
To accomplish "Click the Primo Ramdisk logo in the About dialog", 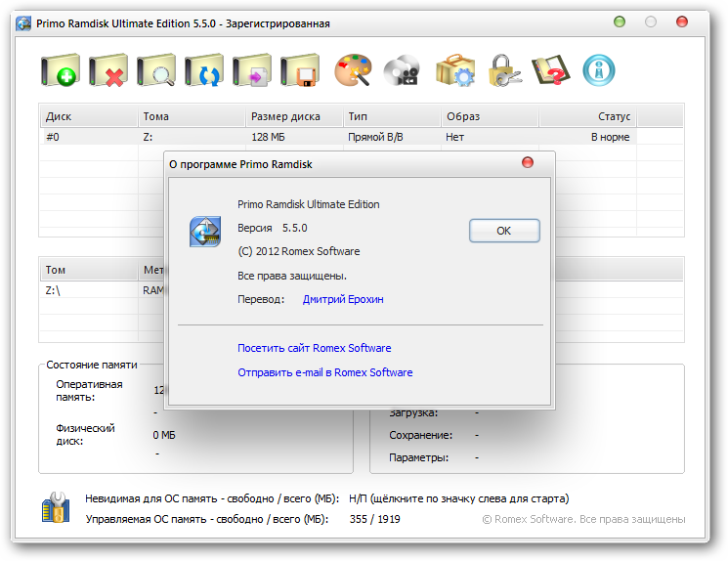I will pyautogui.click(x=205, y=232).
